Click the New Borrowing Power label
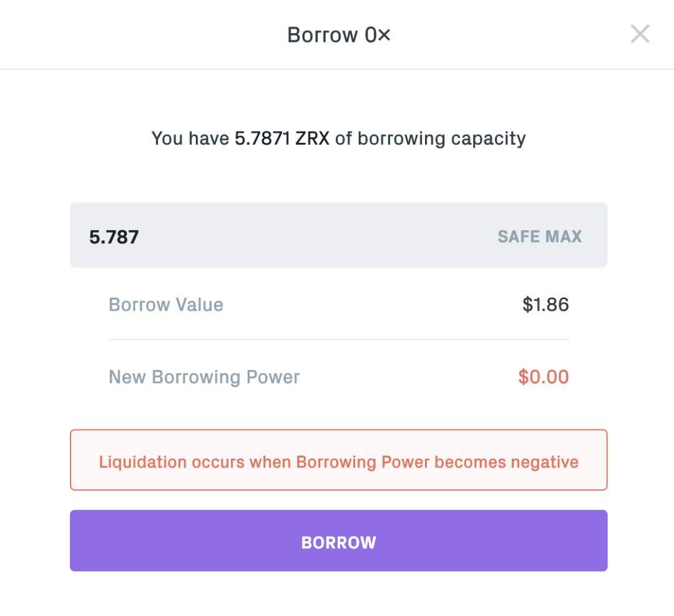This screenshot has width=674, height=616. pyautogui.click(x=204, y=377)
